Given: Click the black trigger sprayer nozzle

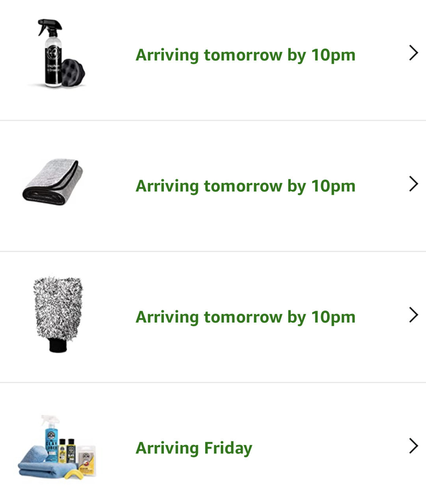Looking at the screenshot, I should (49, 27).
